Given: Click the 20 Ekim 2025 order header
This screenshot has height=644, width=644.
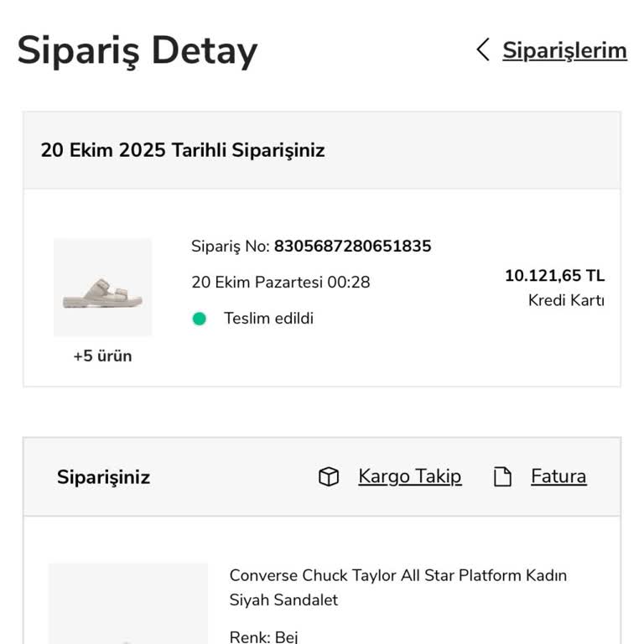Looking at the screenshot, I should pos(183,151).
